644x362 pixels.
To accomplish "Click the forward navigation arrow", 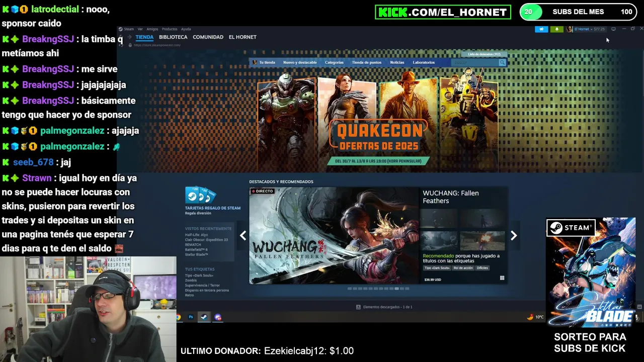I will point(129,37).
